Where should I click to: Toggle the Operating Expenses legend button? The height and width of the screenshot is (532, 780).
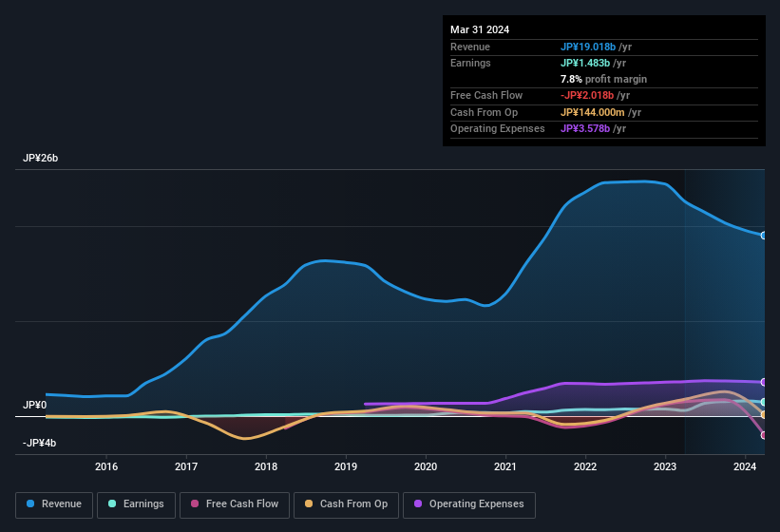[469, 504]
